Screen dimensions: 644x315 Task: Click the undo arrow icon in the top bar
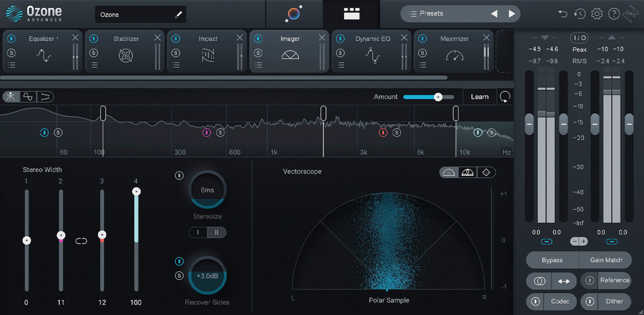coord(563,14)
